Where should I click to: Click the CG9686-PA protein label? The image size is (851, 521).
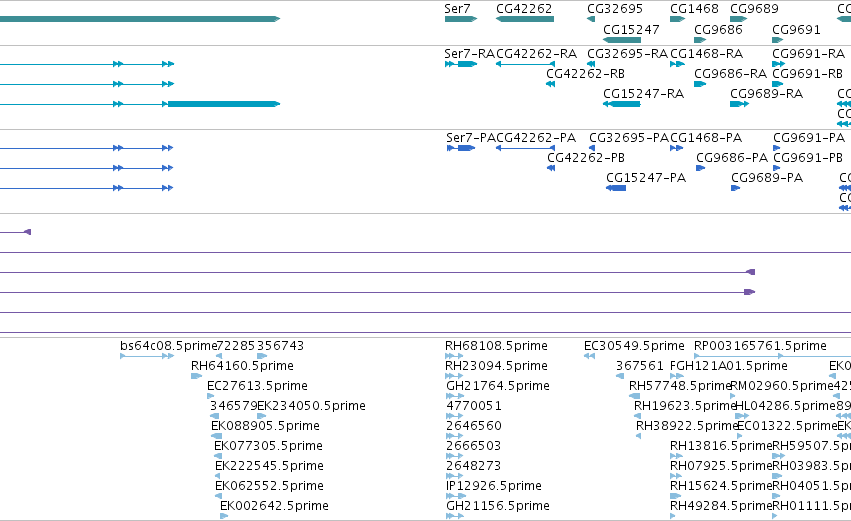(732, 158)
